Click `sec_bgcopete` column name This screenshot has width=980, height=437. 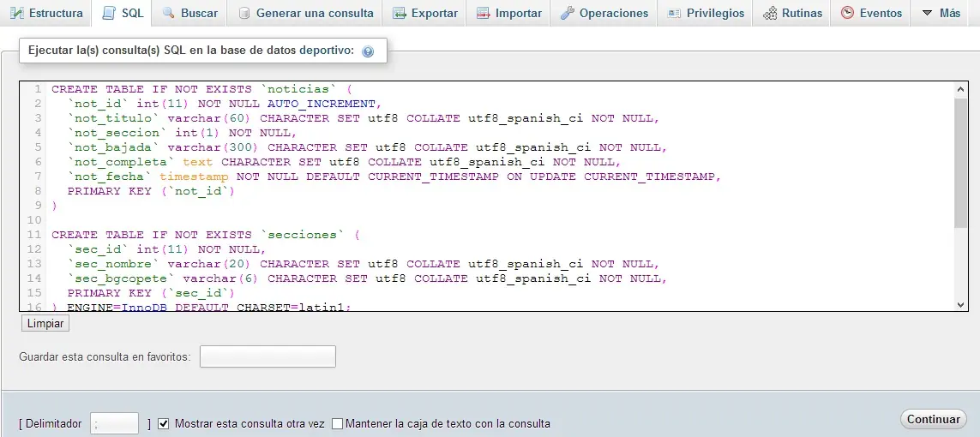pyautogui.click(x=121, y=278)
